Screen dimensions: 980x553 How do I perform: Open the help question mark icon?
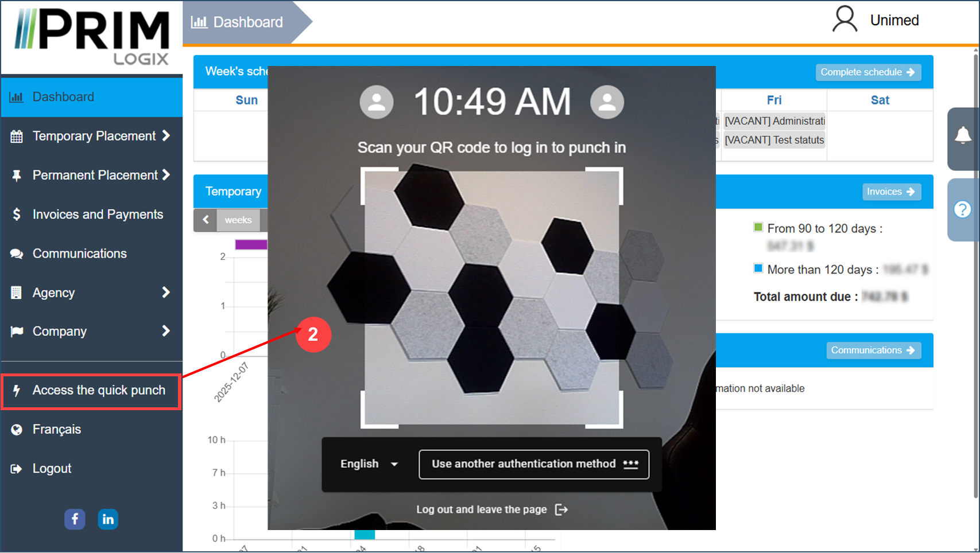[963, 209]
